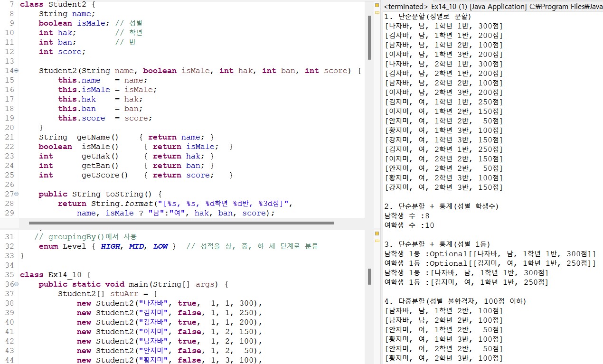603x364 pixels.
Task: Click the getScore() method on line 25
Action: pos(136,175)
